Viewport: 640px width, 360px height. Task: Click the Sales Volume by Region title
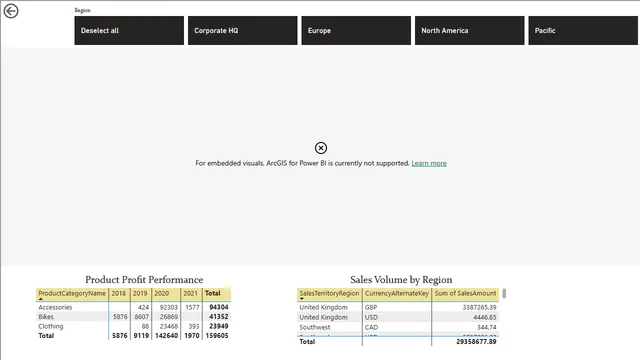click(x=401, y=280)
